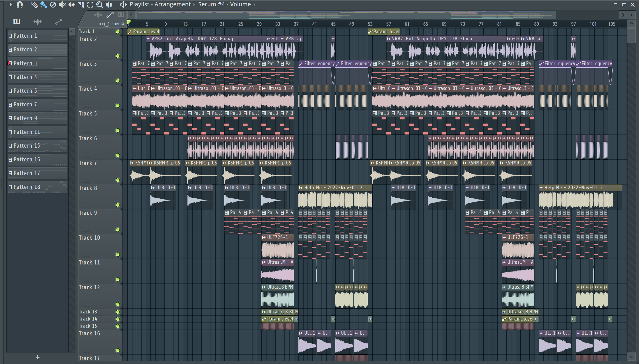Image resolution: width=639 pixels, height=364 pixels.
Task: Select the Draw pencil tool
Action: pyautogui.click(x=34, y=4)
